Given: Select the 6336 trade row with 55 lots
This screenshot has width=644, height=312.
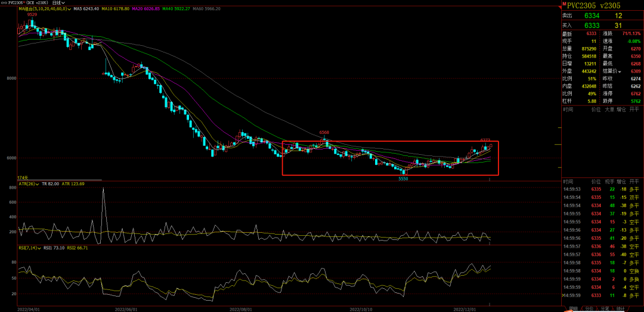Looking at the screenshot, I should [601, 255].
